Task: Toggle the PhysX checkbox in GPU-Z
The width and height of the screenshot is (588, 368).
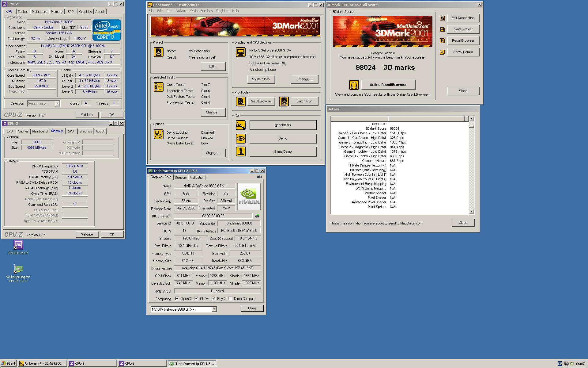Action: point(213,299)
